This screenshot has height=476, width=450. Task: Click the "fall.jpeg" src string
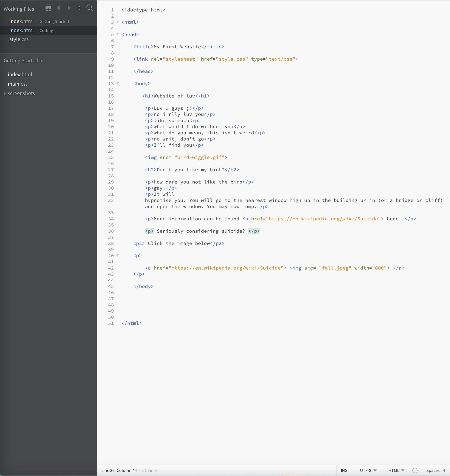point(335,268)
